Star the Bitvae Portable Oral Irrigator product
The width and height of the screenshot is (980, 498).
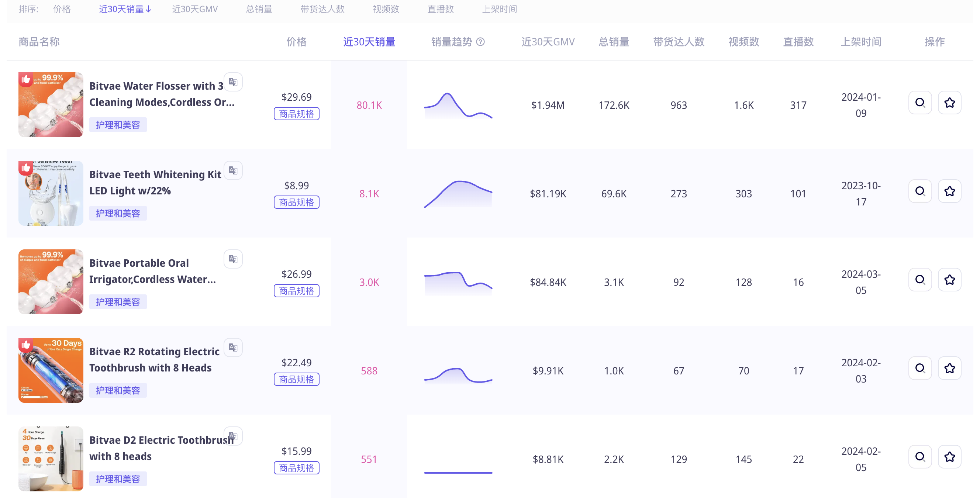coord(949,280)
